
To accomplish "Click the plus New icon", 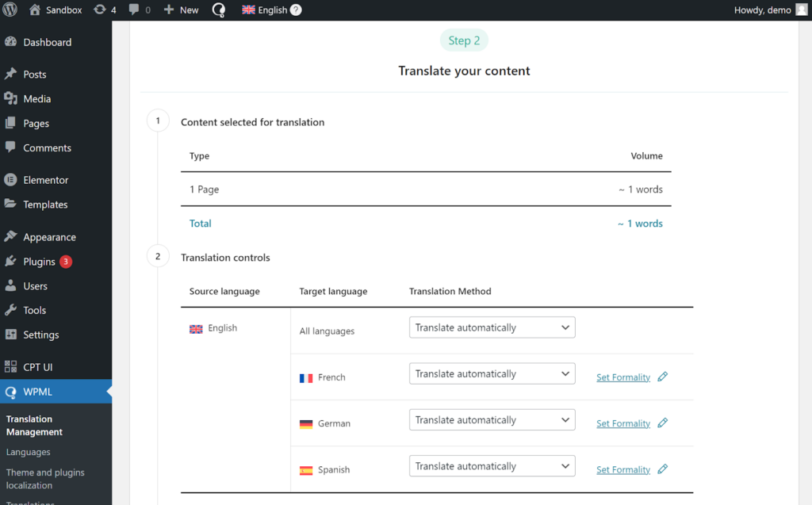I will (168, 10).
